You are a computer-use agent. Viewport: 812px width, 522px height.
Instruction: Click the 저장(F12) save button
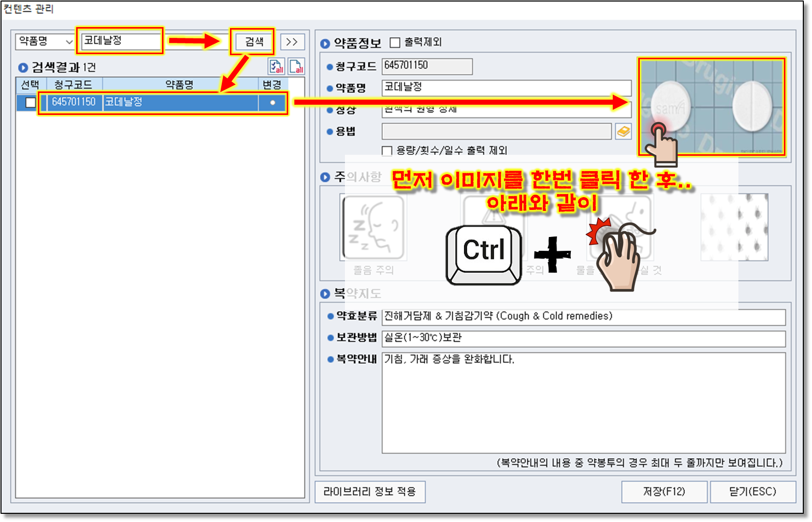point(664,491)
